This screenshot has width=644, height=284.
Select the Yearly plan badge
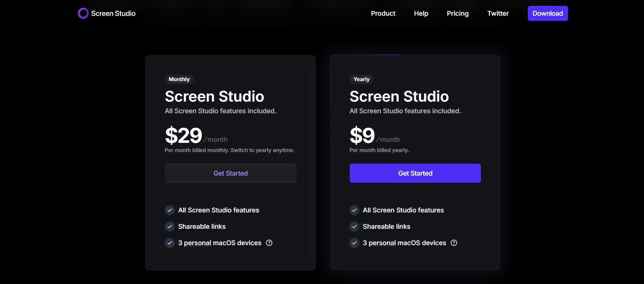click(x=361, y=79)
